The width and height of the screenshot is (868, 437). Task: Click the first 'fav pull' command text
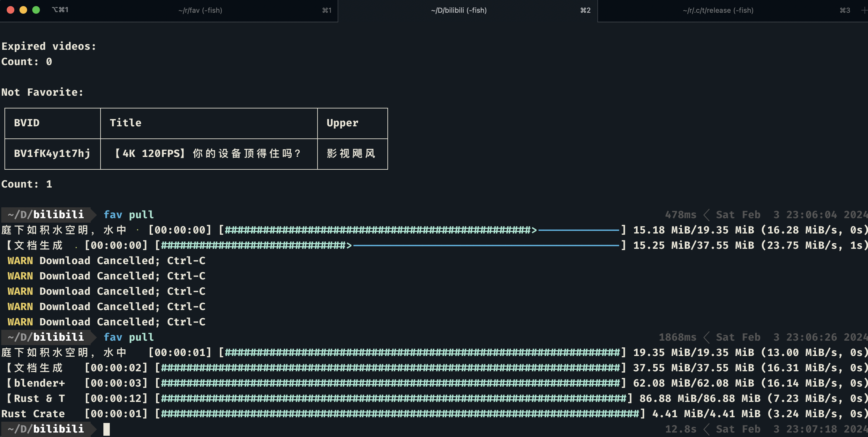coord(128,215)
